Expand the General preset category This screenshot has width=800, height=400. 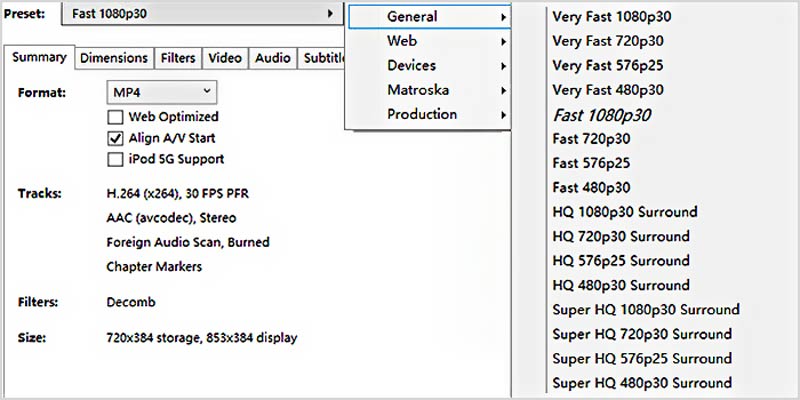pos(429,17)
